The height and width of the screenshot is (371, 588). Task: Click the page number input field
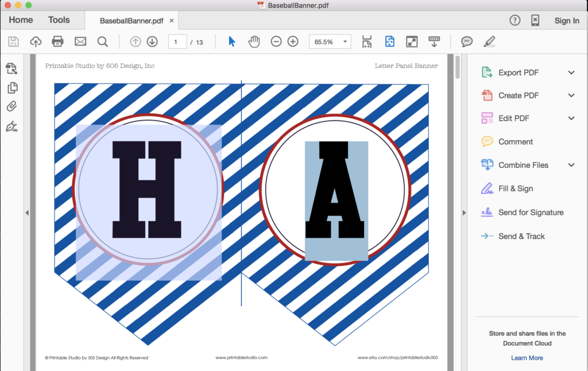click(x=177, y=41)
